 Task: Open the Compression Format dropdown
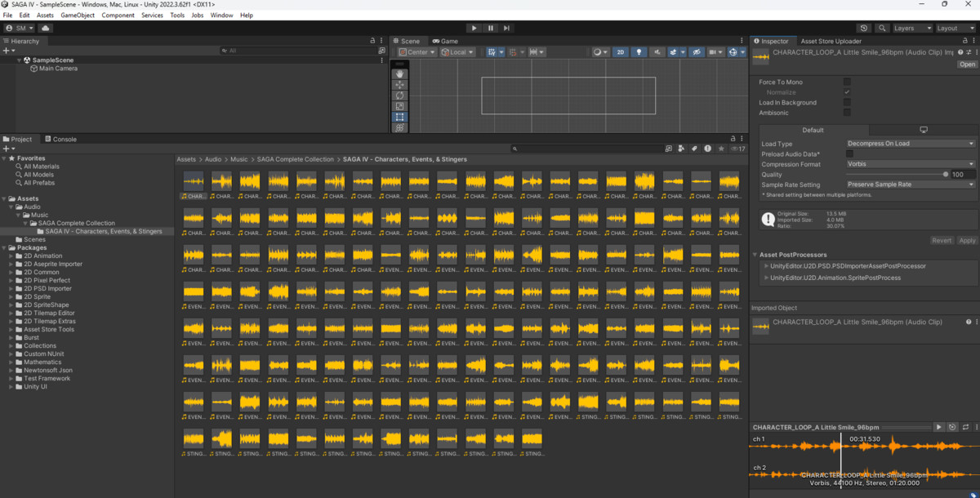click(910, 164)
